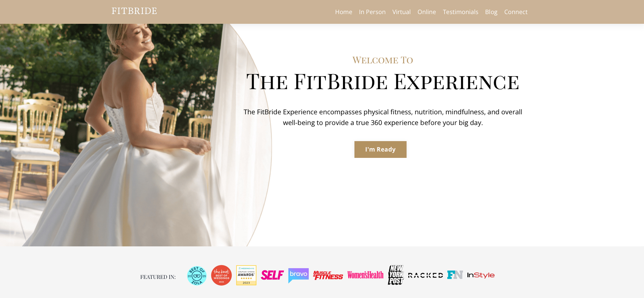Viewport: 644px width, 298px height.
Task: Click Connect in the top navigation
Action: click(x=516, y=12)
